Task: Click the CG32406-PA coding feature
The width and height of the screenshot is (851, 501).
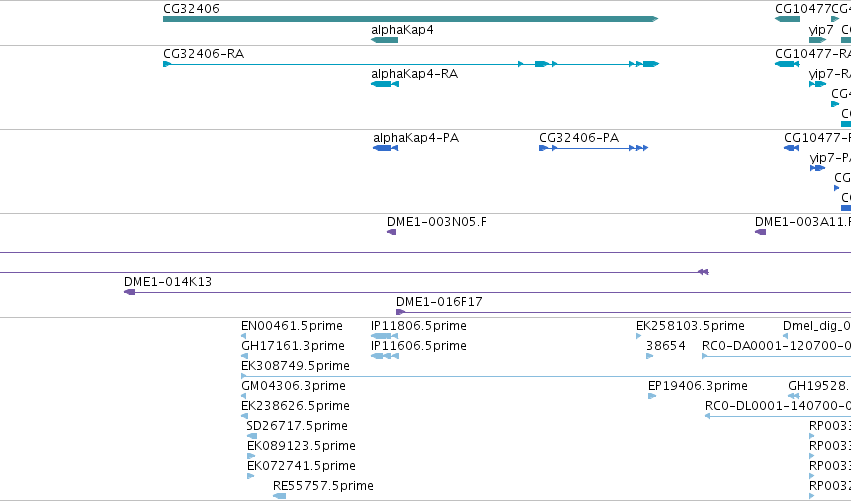Action: coord(593,148)
